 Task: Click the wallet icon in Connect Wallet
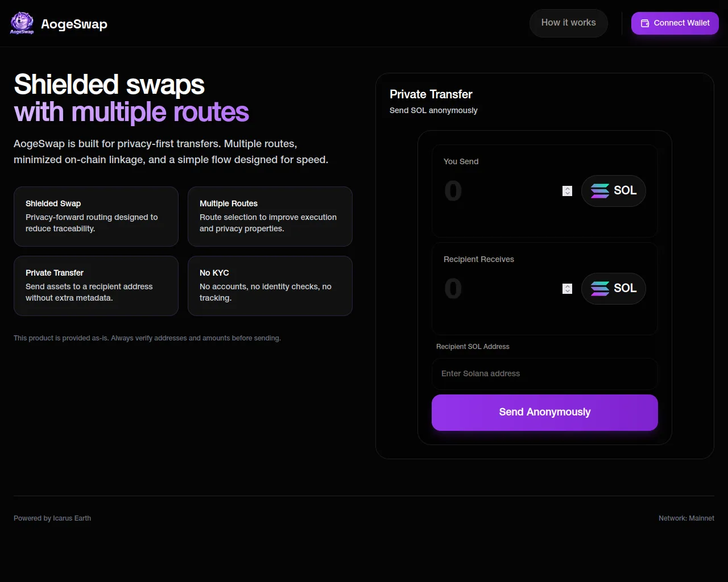(x=645, y=23)
